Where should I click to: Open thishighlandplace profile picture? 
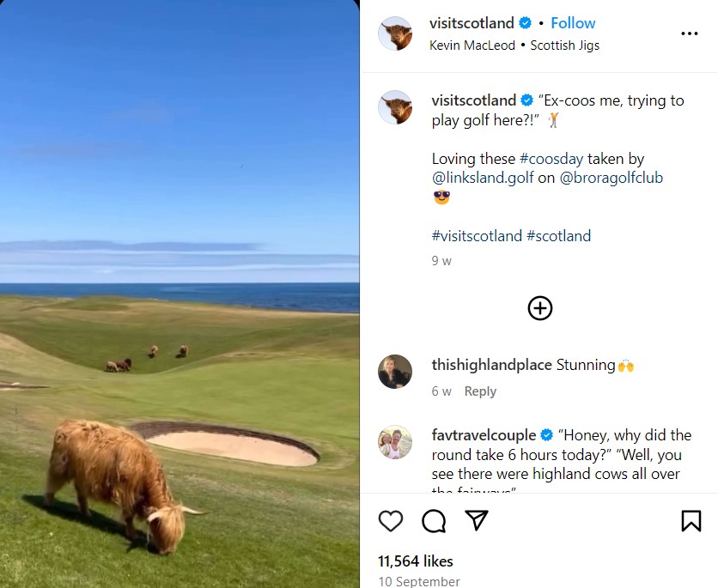[x=395, y=372]
